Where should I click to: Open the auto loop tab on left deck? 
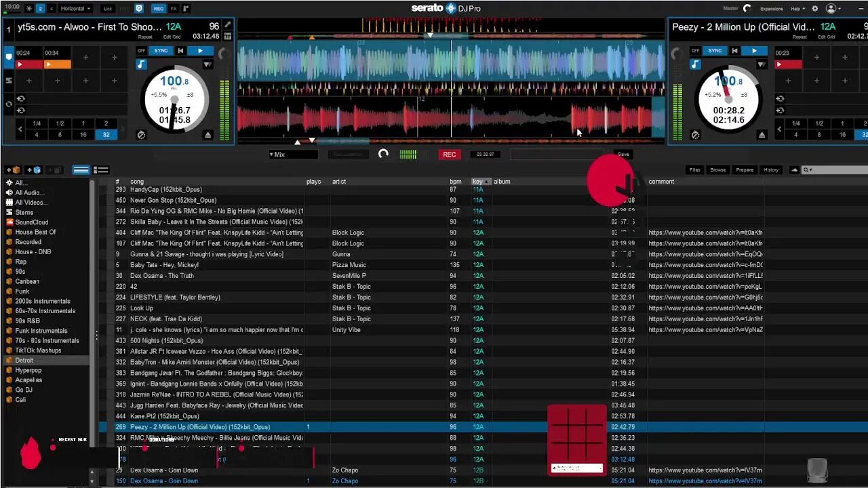pyautogui.click(x=9, y=104)
